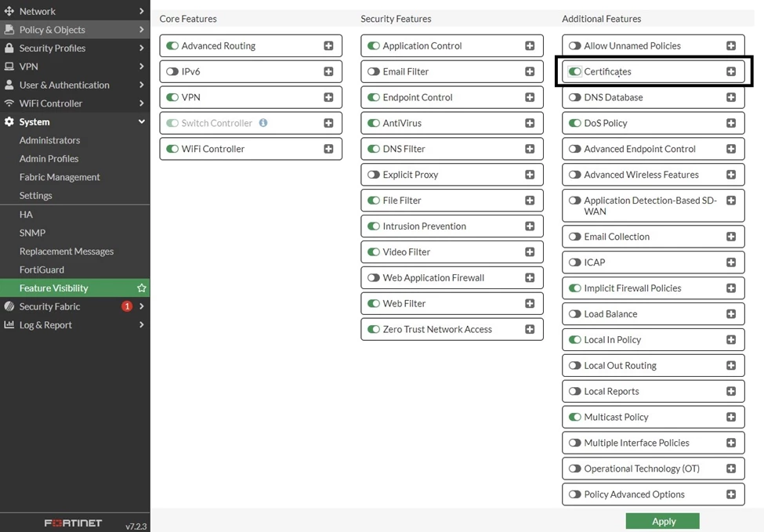Disable the Certificates toggle
Screen dimensions: 764x532
coord(575,71)
